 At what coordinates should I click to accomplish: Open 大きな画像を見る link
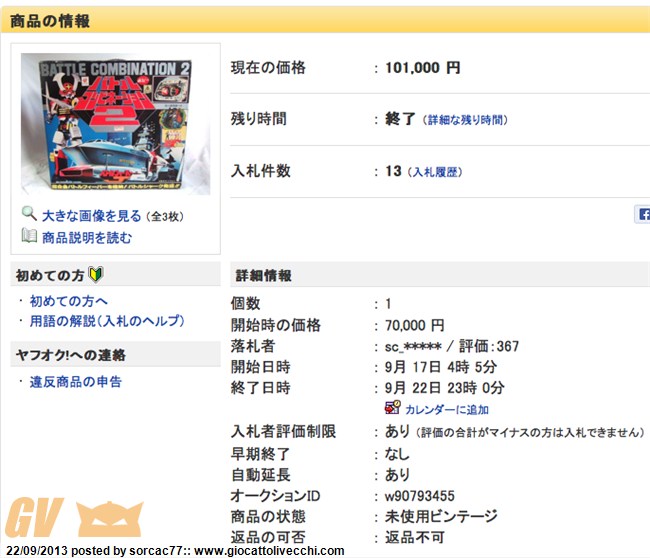click(x=92, y=216)
